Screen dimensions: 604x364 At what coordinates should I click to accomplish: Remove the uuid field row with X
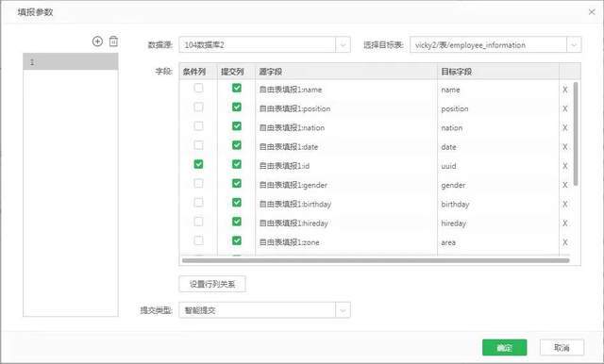tap(564, 166)
